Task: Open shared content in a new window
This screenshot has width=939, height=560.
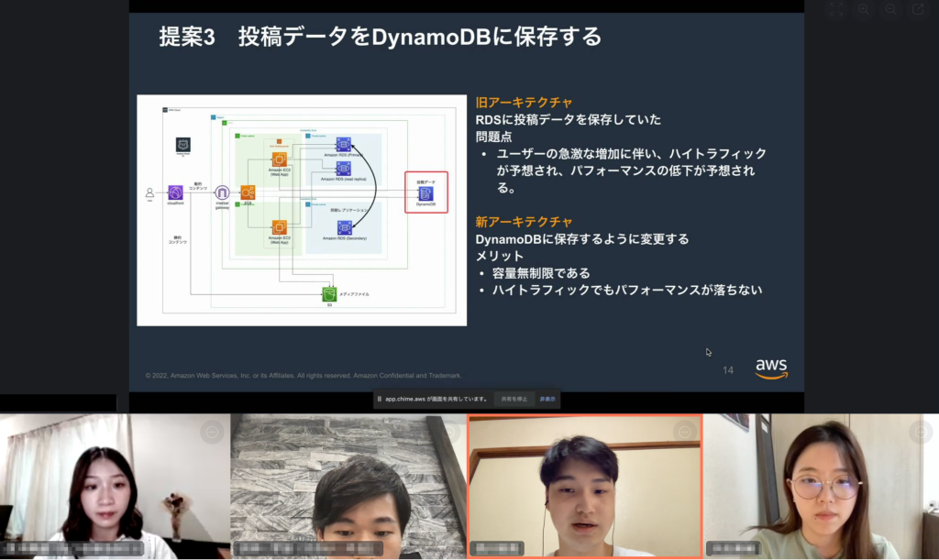Action: pos(918,9)
